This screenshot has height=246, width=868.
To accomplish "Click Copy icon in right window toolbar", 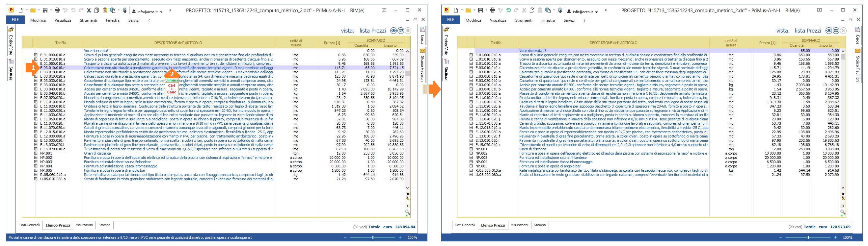I will pos(532,10).
